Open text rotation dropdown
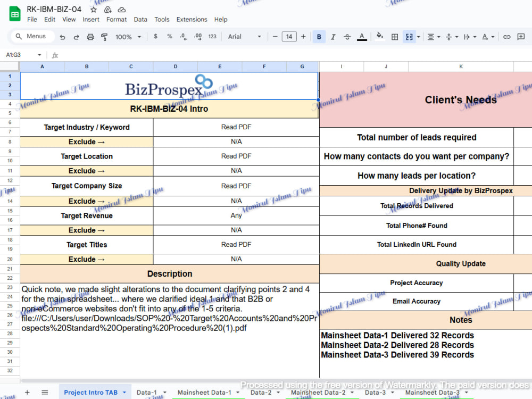The height and width of the screenshot is (399, 532). (488, 37)
